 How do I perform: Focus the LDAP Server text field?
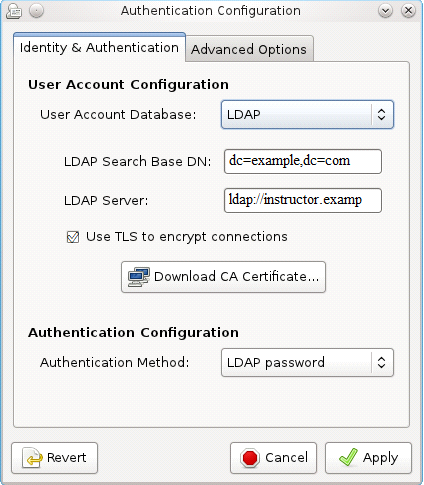tap(303, 200)
